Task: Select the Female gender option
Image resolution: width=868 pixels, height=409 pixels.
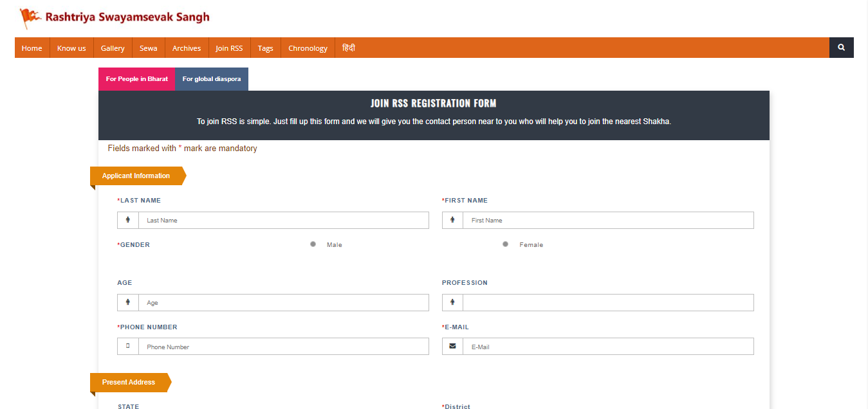Action: point(506,244)
